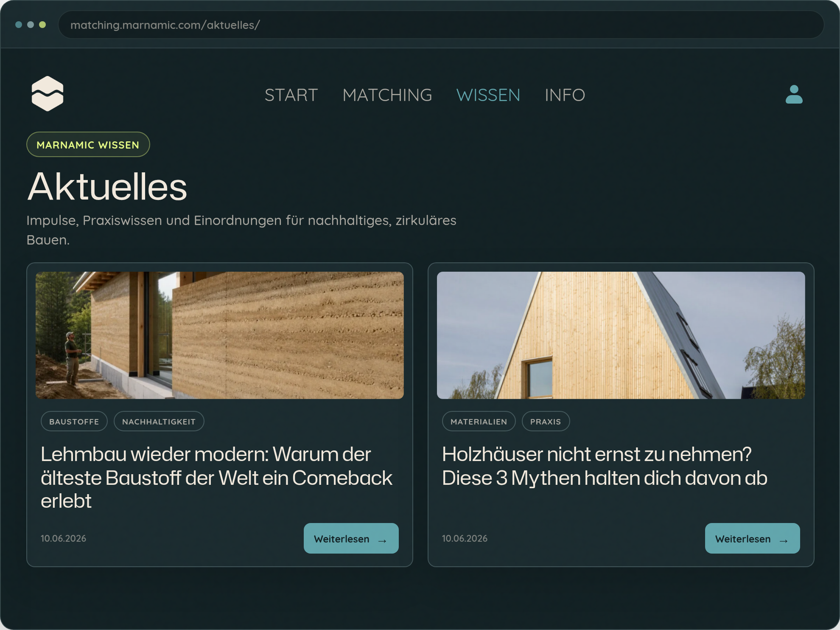
Task: Open the 'Lehmbau wieder modern' article title
Action: coord(217,478)
